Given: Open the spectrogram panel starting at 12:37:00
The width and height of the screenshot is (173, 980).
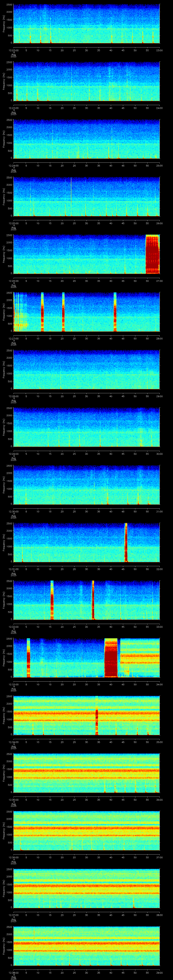Looking at the screenshot, I should pyautogui.click(x=86, y=888).
